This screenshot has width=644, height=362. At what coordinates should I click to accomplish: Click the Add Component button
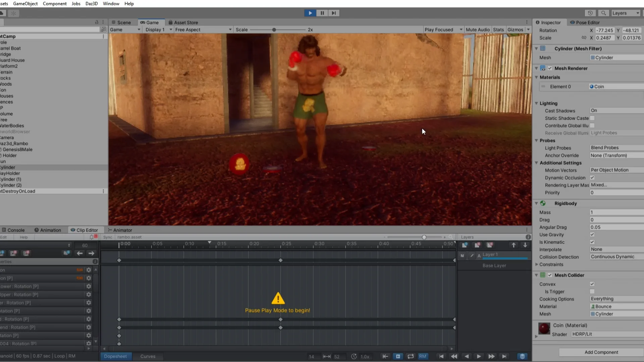pos(601,352)
